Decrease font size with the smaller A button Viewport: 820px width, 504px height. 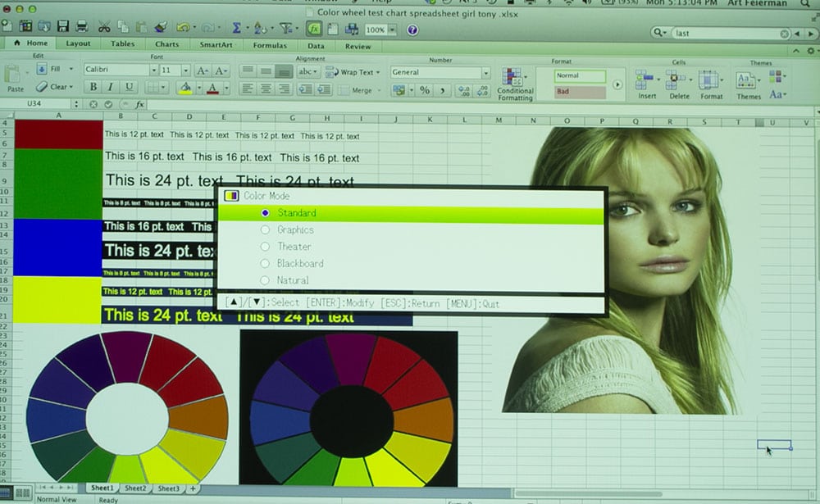pos(221,70)
